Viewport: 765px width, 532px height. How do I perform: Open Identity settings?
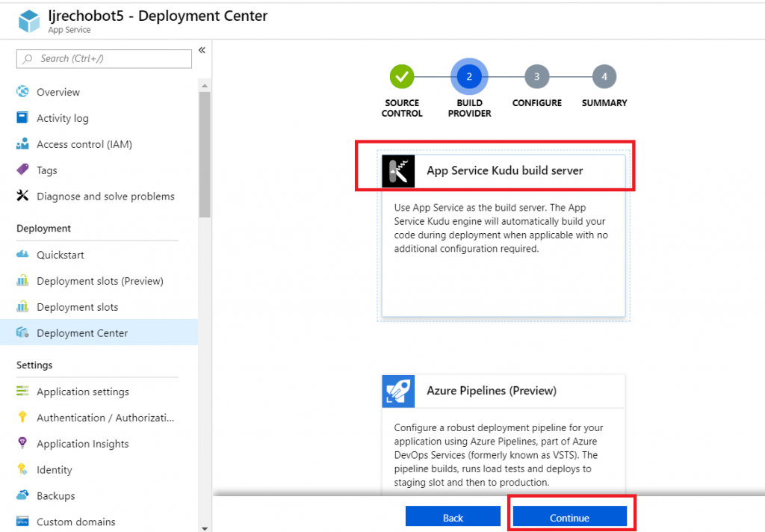pos(99,469)
